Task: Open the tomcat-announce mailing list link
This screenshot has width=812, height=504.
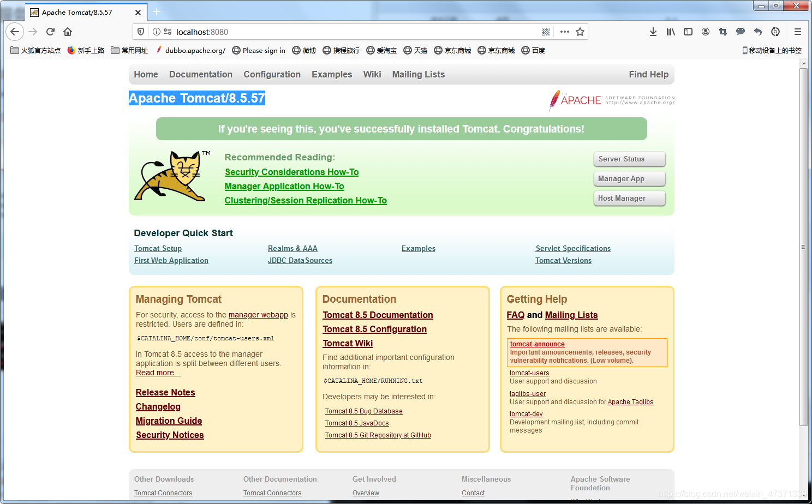Action: click(x=538, y=344)
